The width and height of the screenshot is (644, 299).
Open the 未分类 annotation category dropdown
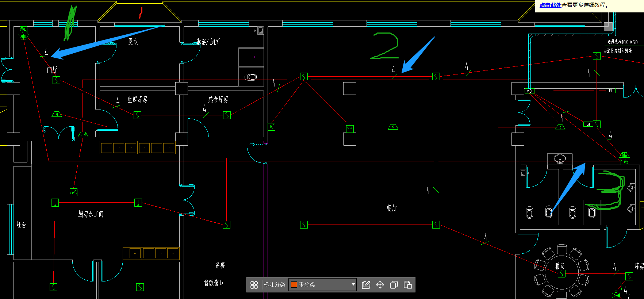[x=323, y=285]
